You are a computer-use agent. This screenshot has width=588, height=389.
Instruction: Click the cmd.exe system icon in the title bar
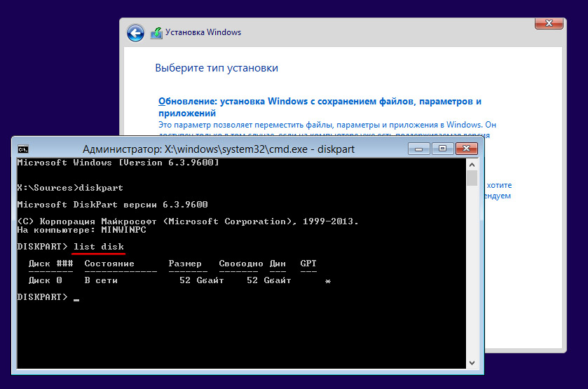coord(23,149)
